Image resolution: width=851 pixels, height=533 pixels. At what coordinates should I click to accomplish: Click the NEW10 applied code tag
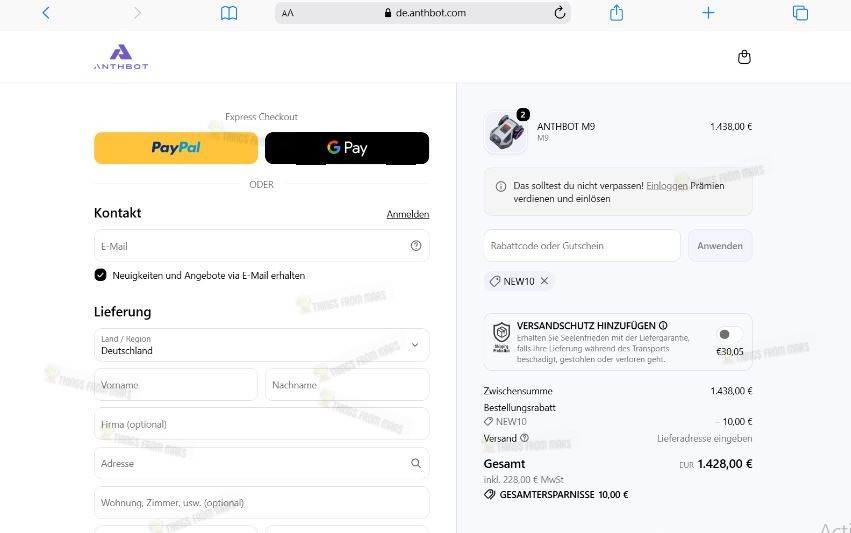[x=519, y=281]
